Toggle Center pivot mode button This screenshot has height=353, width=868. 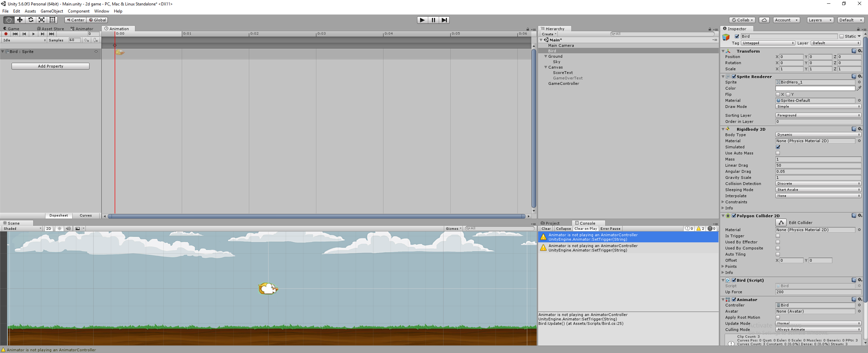[x=75, y=20]
